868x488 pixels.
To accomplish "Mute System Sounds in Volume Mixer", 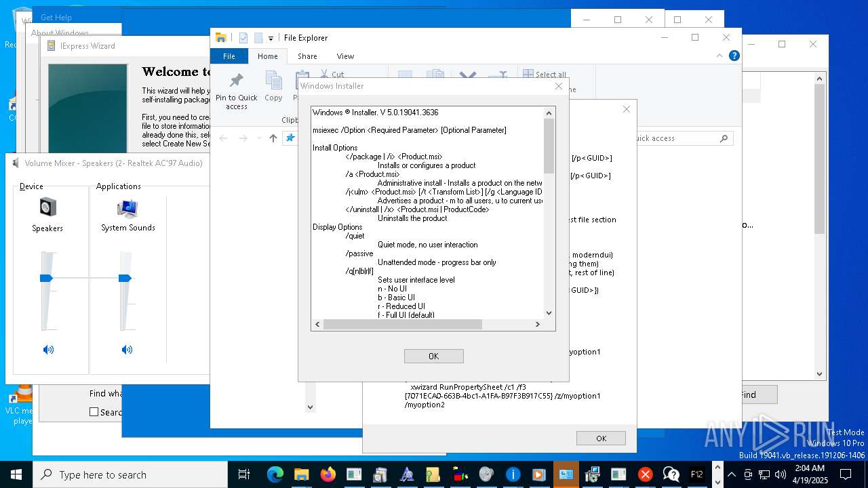I will (127, 350).
